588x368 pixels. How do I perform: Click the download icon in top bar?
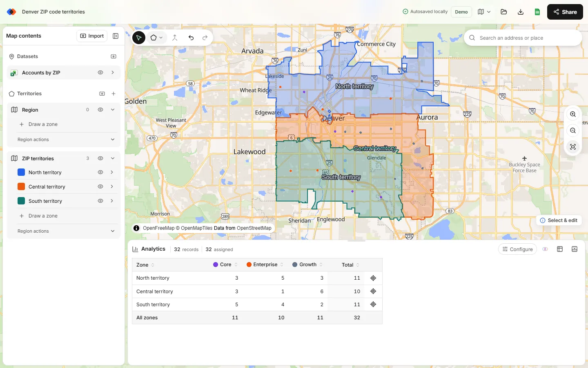(x=521, y=12)
